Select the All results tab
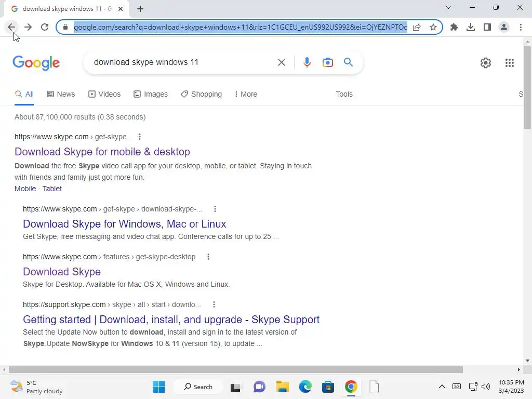Image resolution: width=532 pixels, height=399 pixels. [24, 94]
